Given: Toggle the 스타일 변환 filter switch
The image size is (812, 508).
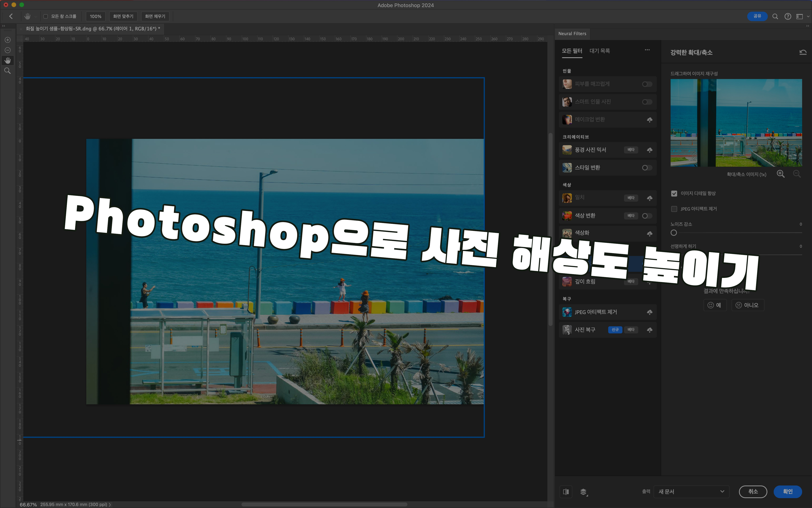Looking at the screenshot, I should click(647, 168).
